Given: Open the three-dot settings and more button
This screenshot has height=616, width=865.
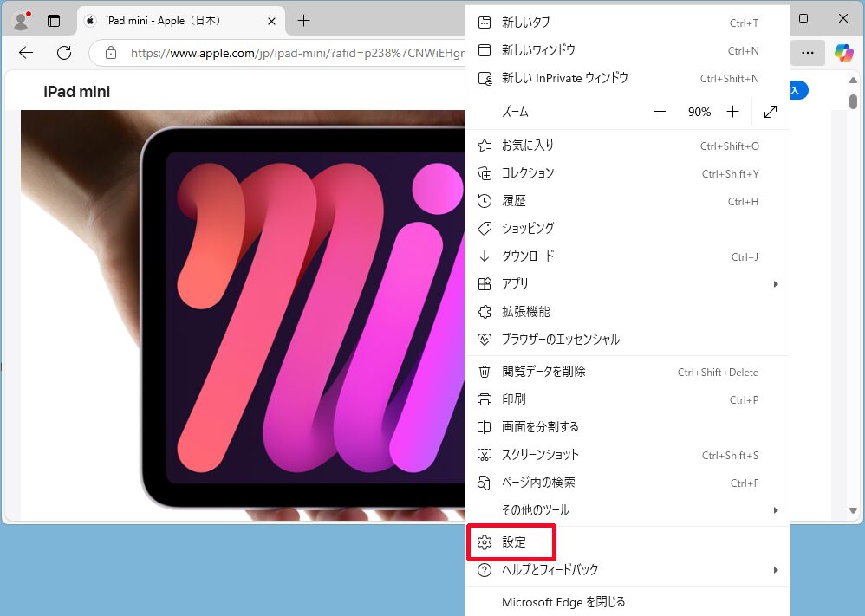Looking at the screenshot, I should (x=807, y=53).
